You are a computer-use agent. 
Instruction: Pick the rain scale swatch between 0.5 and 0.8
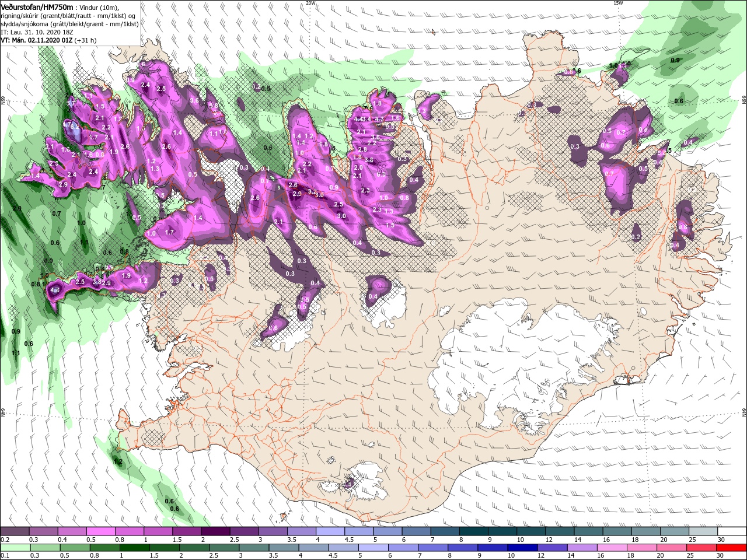(76, 548)
